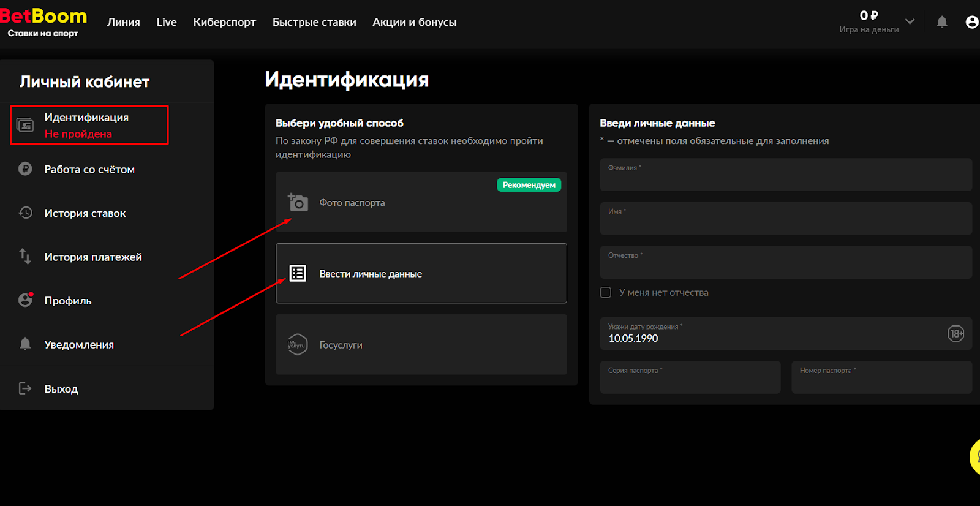
Task: Open Уведомления in the sidebar
Action: coord(79,344)
